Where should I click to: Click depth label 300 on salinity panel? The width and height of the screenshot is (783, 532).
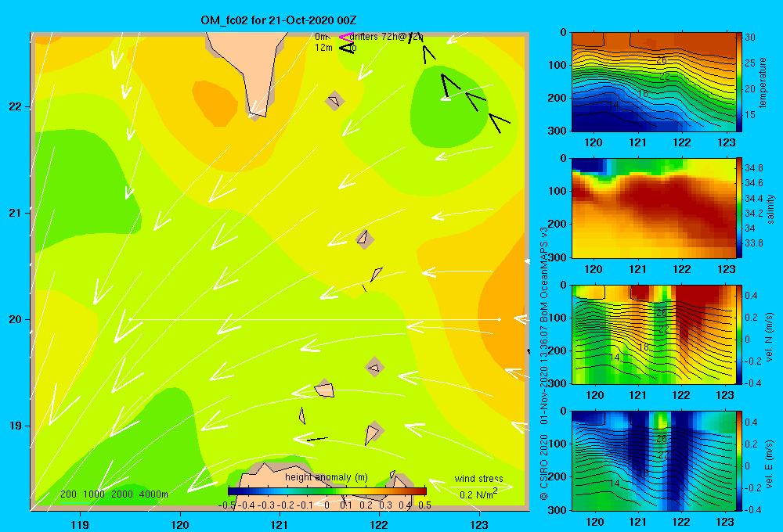click(556, 257)
